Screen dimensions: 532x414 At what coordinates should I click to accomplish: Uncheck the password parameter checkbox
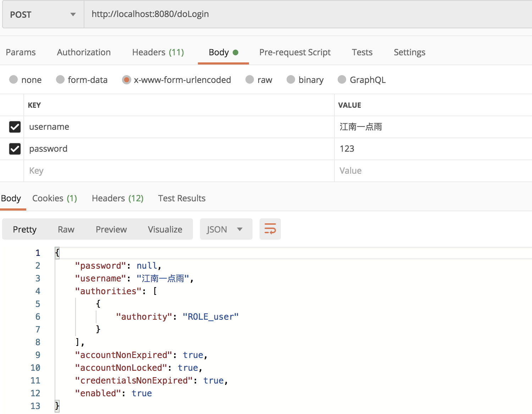pos(15,149)
